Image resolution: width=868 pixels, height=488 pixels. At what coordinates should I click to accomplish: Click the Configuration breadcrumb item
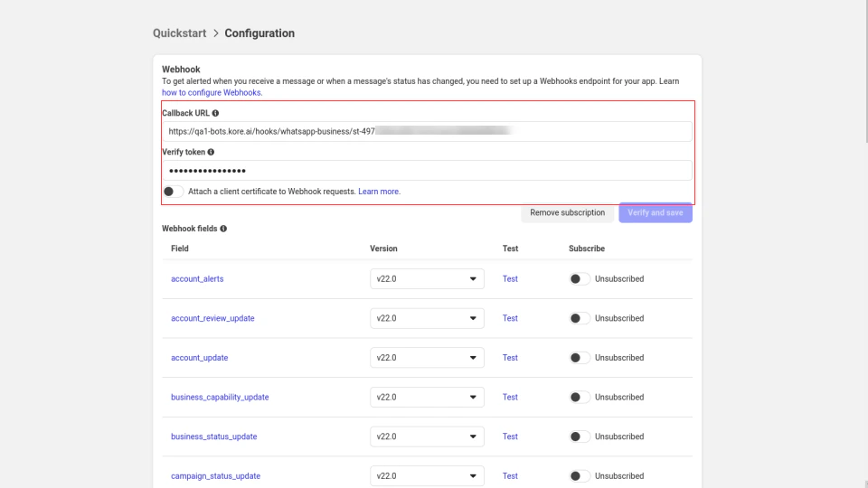pyautogui.click(x=259, y=33)
